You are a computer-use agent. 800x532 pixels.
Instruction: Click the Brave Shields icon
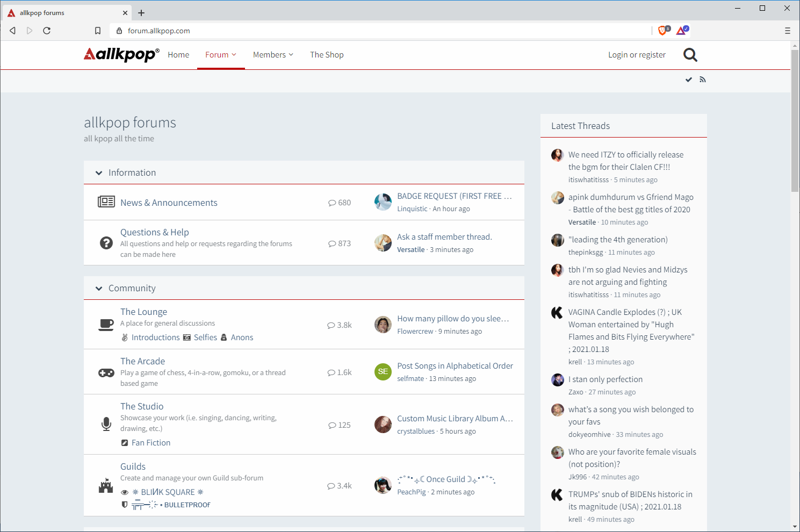pyautogui.click(x=664, y=31)
